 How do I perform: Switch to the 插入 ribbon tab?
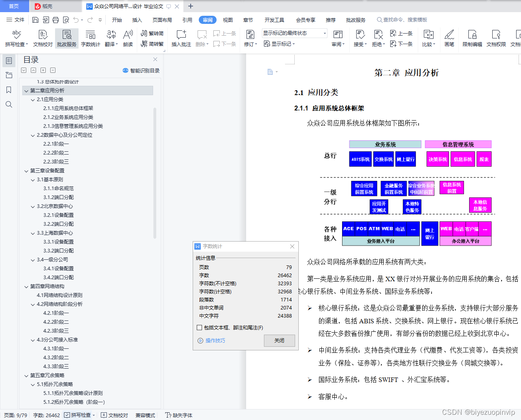137,20
